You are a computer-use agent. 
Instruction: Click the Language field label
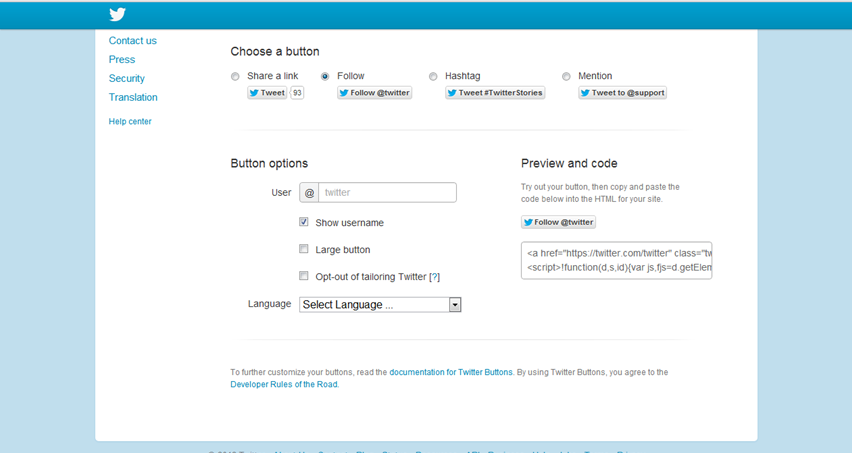(270, 304)
